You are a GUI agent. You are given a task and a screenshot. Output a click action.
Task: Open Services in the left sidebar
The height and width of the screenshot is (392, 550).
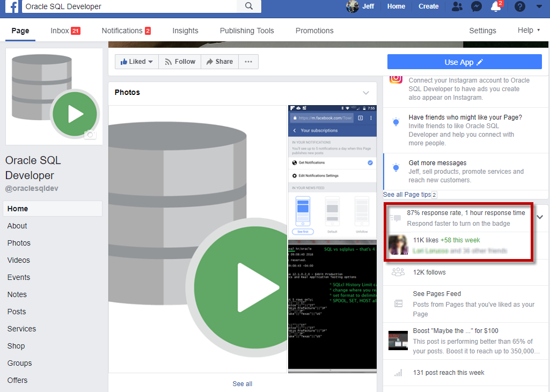[22, 329]
